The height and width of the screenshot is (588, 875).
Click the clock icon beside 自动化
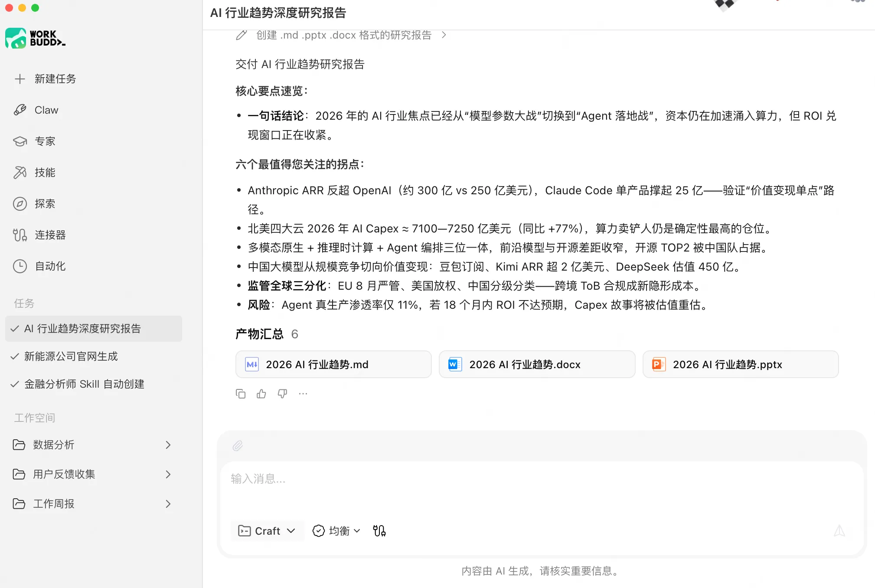(20, 266)
